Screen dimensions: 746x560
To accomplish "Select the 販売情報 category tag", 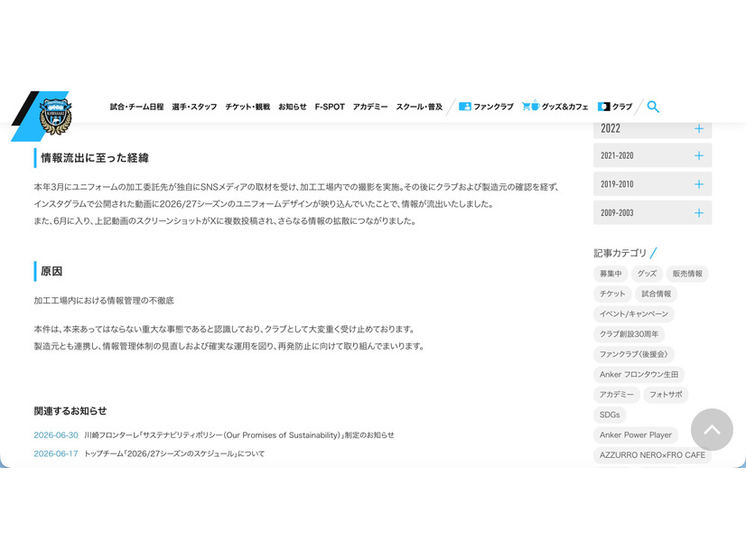I will coord(687,274).
